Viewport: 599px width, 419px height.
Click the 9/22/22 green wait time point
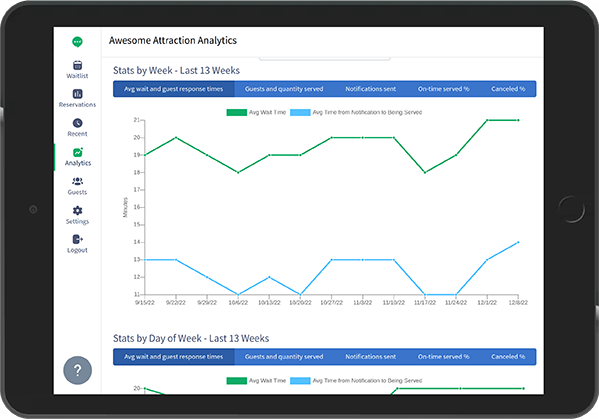(176, 138)
